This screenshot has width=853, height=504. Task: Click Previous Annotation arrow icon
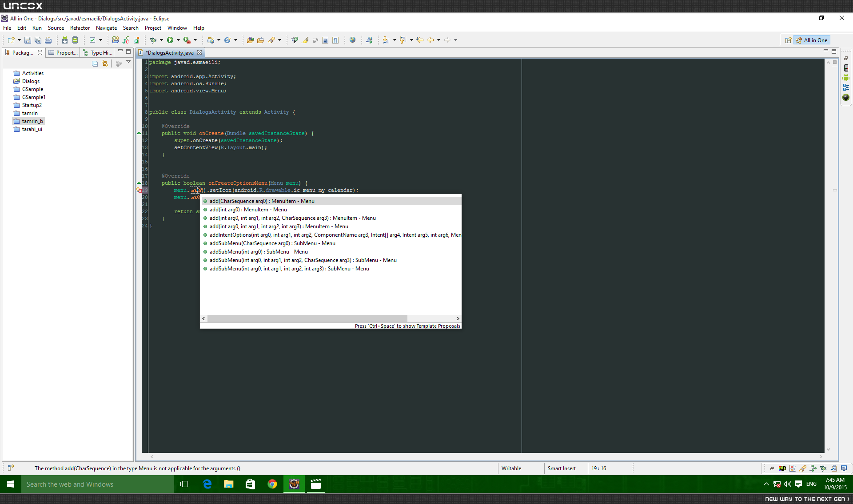(403, 40)
